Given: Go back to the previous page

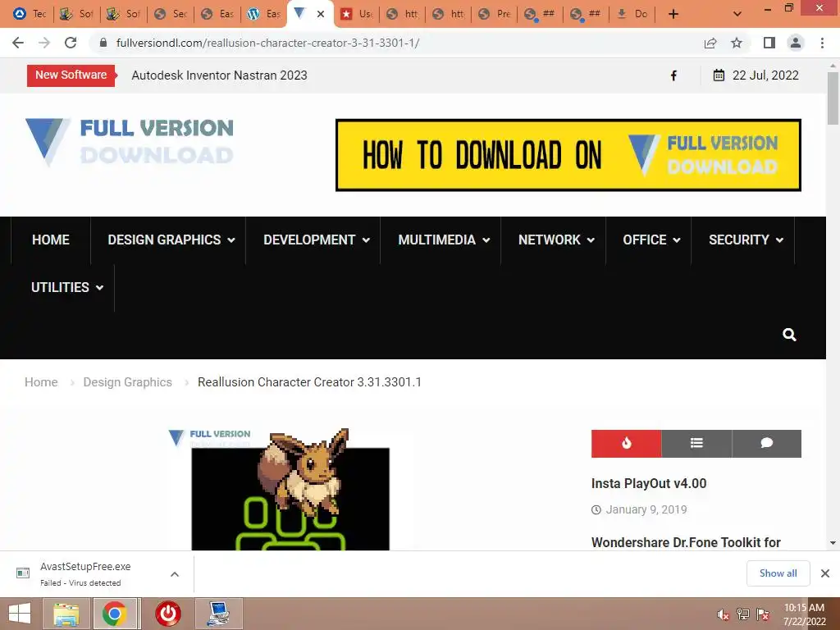Looking at the screenshot, I should (x=18, y=43).
